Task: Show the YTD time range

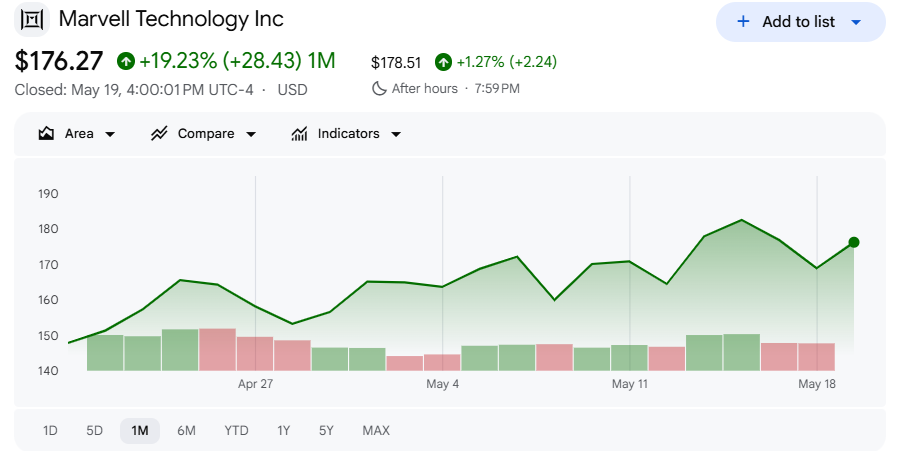Action: 237,430
